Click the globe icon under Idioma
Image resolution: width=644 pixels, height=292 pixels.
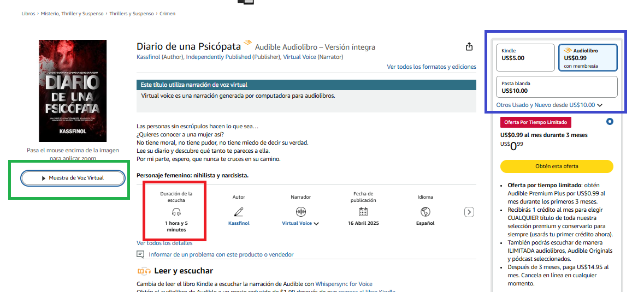(426, 212)
